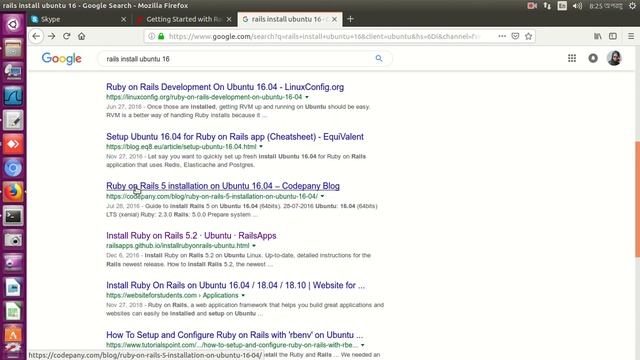Close the Getting Started with Rails tab
The image size is (640, 360).
[x=229, y=19]
